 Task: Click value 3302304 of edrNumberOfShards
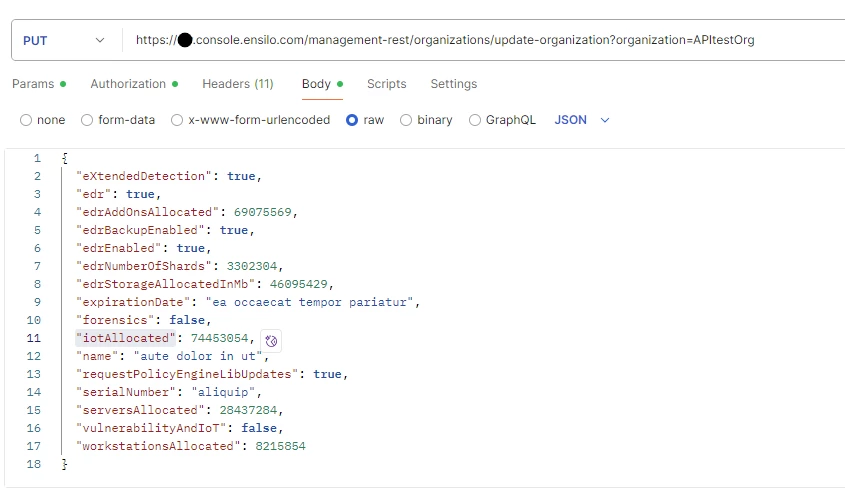coord(252,266)
